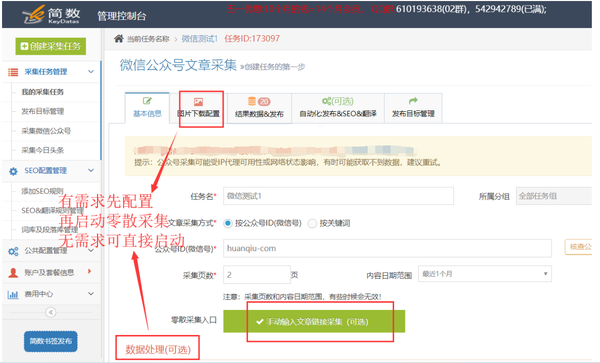Click the 核查公 button beside ID field
The width and height of the screenshot is (600, 363).
[578, 247]
